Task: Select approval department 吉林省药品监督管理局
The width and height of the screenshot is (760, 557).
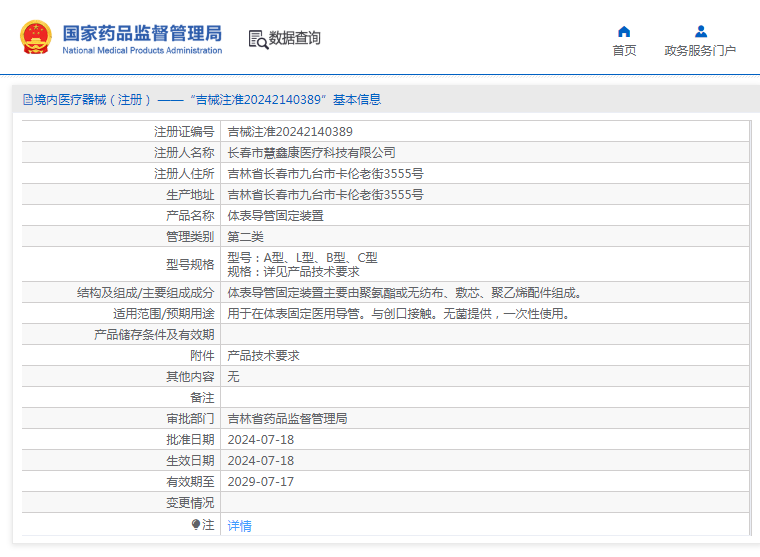Action: point(287,419)
